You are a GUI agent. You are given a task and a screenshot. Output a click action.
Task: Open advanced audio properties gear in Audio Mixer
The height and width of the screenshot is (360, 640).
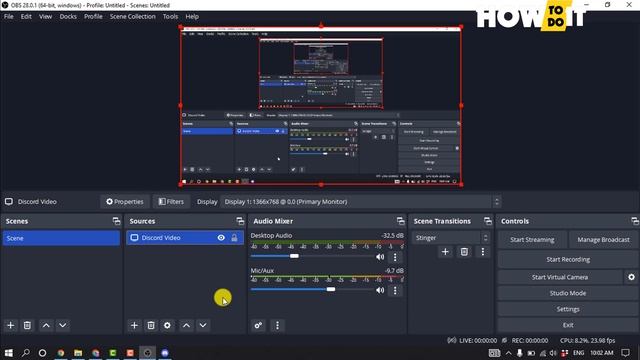click(258, 325)
